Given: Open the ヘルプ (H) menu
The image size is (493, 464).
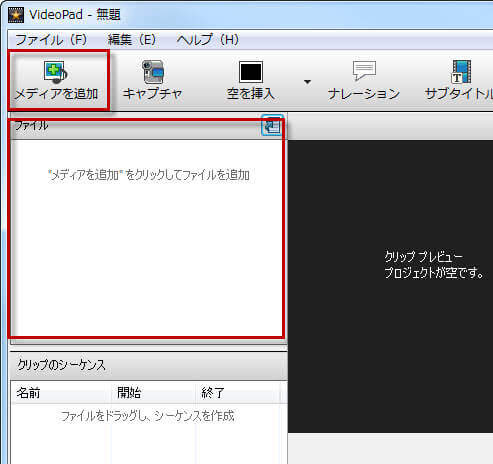Looking at the screenshot, I should tap(208, 40).
